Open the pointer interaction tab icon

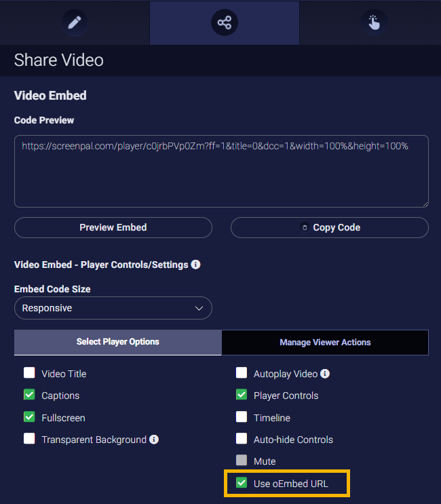[374, 22]
